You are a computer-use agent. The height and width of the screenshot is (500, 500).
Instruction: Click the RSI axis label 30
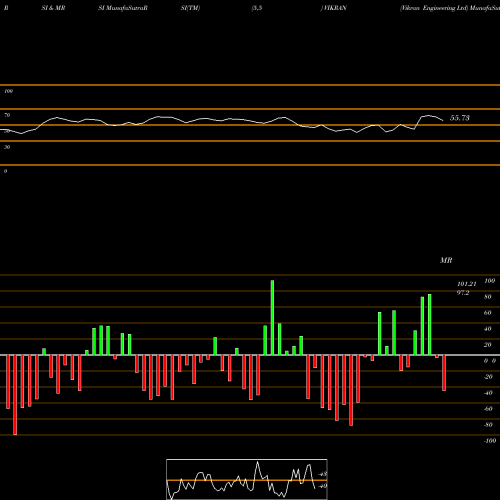click(x=7, y=147)
